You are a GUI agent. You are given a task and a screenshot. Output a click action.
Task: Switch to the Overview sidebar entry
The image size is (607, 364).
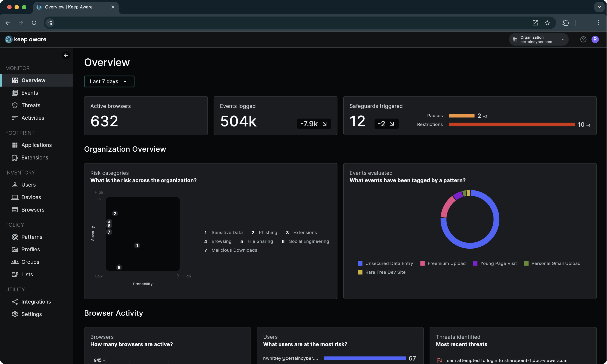pos(33,80)
